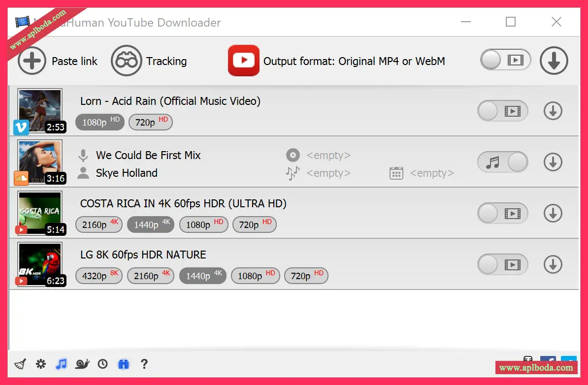Open the clock history icon
The image size is (588, 385).
(x=102, y=364)
